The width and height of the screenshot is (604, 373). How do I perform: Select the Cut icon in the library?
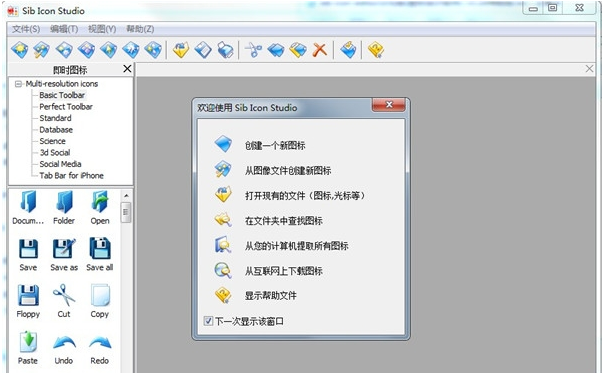[64, 302]
